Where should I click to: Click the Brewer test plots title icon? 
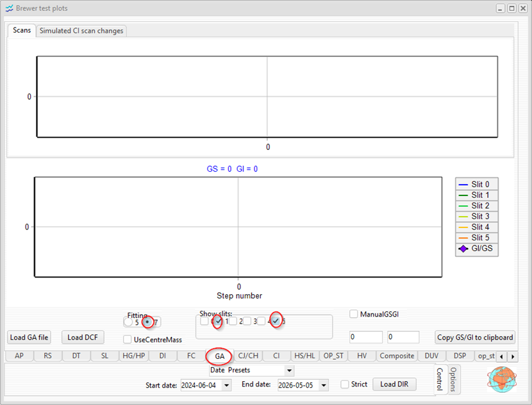9,8
